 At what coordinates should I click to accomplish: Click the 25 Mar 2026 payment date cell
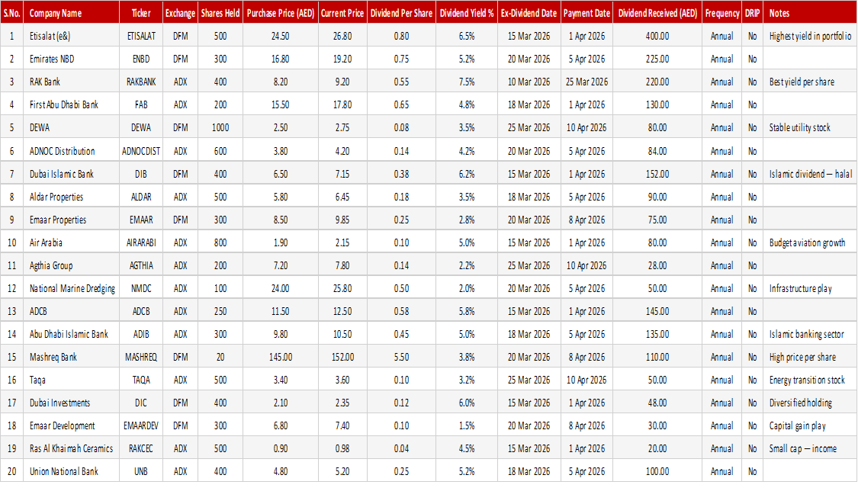coord(586,82)
